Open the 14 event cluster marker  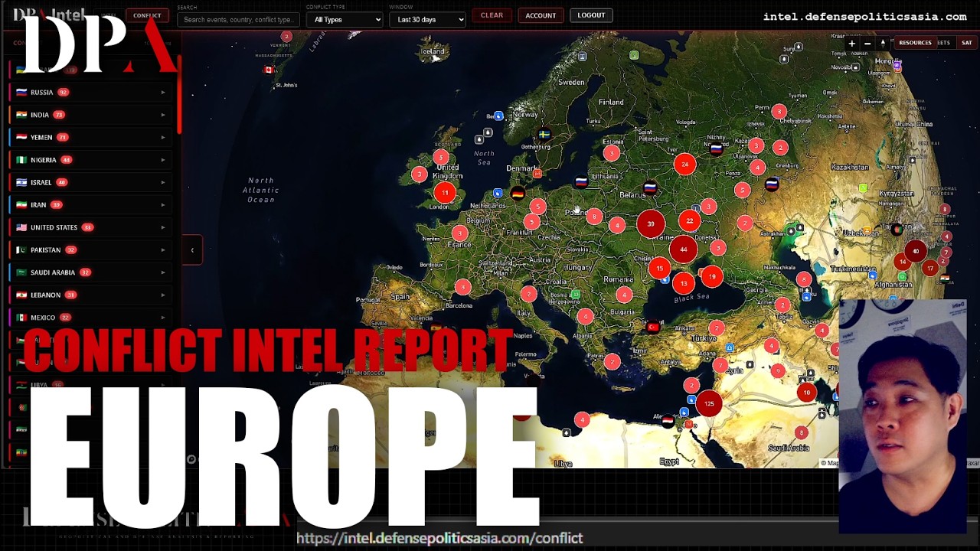click(903, 262)
